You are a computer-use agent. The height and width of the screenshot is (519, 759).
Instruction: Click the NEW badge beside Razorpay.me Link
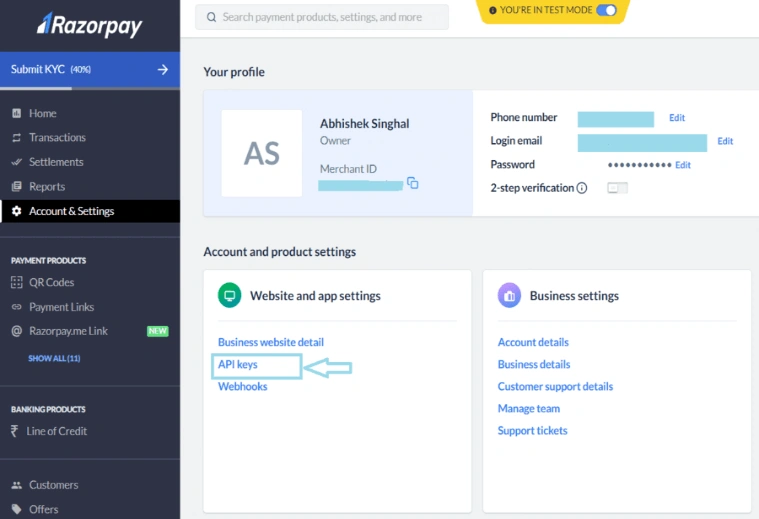[x=157, y=331]
